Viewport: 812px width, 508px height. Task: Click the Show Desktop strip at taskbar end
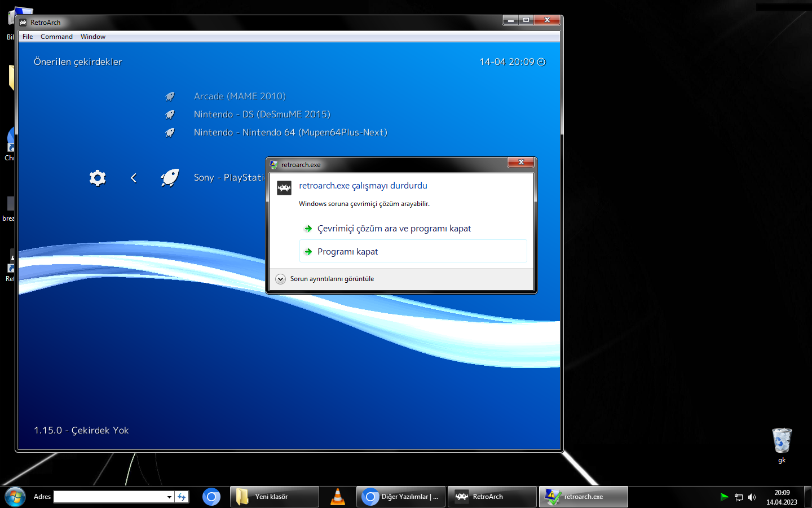point(807,497)
